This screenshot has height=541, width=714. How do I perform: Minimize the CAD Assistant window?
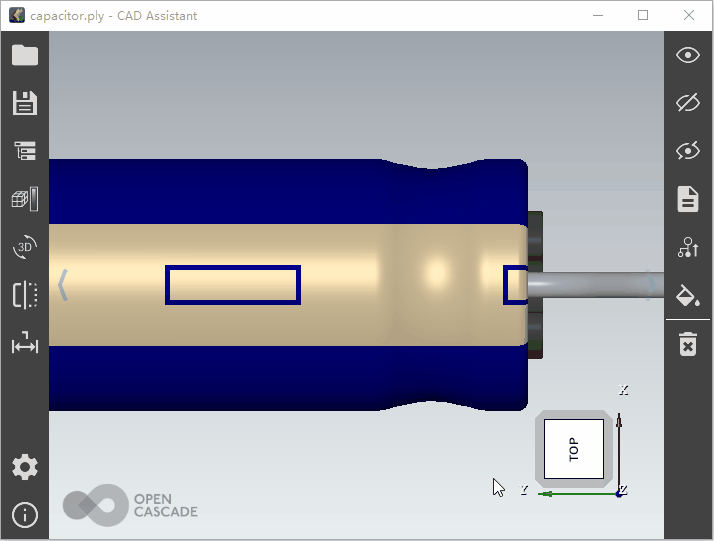pos(598,15)
